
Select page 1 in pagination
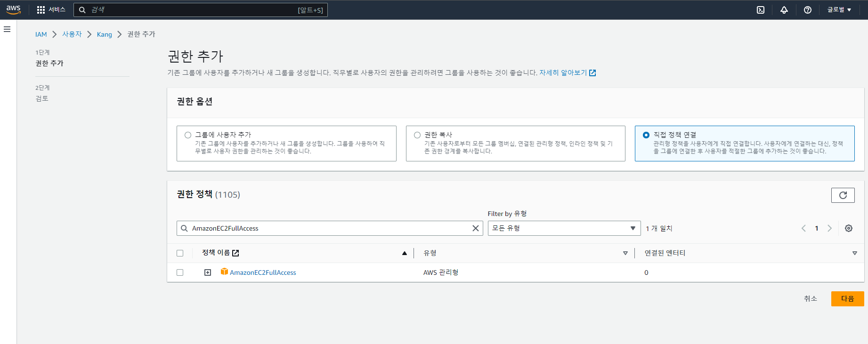817,228
